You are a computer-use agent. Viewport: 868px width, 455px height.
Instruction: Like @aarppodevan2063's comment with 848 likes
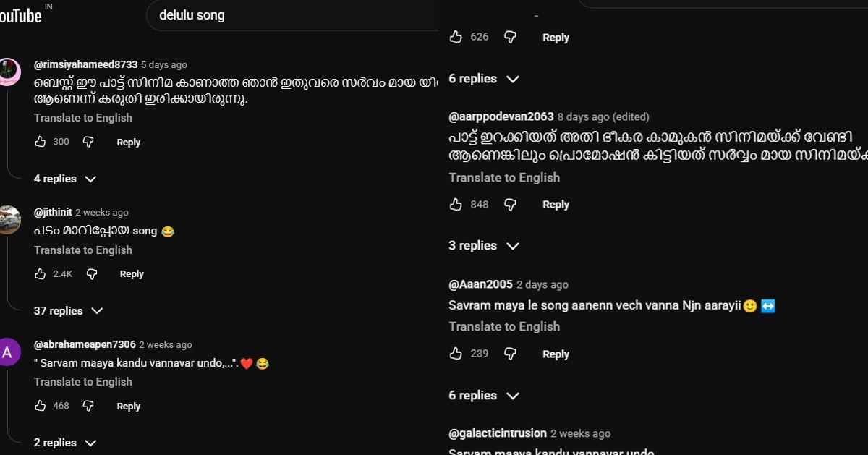456,205
